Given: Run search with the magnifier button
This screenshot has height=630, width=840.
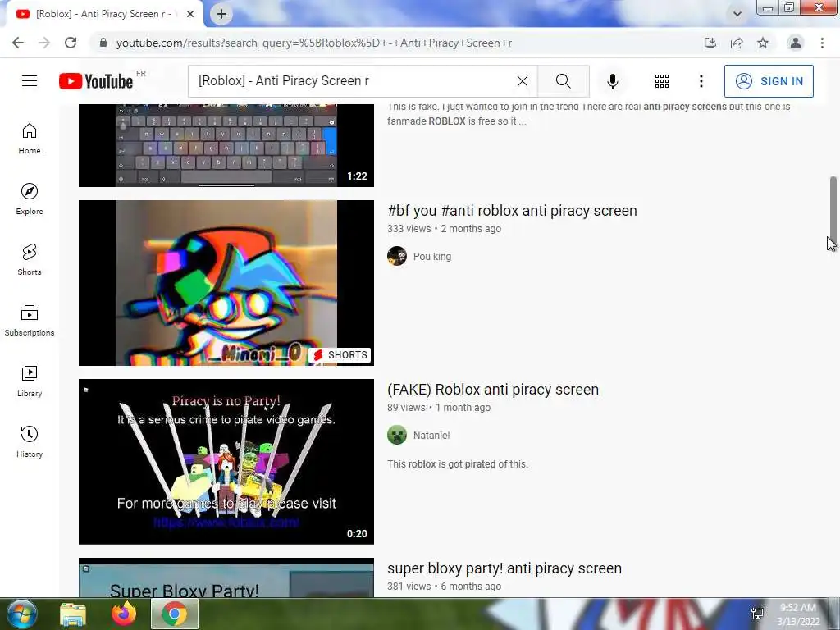Looking at the screenshot, I should point(563,81).
